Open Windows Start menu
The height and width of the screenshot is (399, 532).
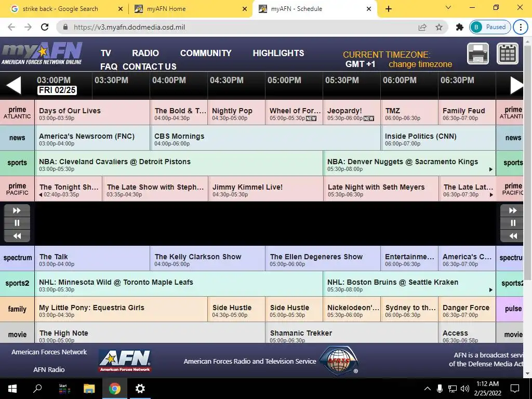click(12, 389)
